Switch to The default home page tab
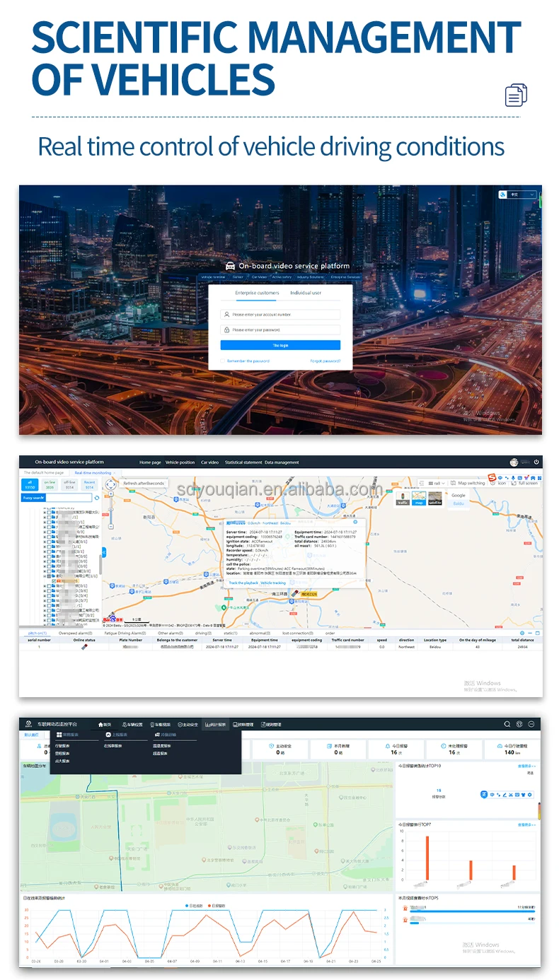The width and height of the screenshot is (559, 980). 44,472
